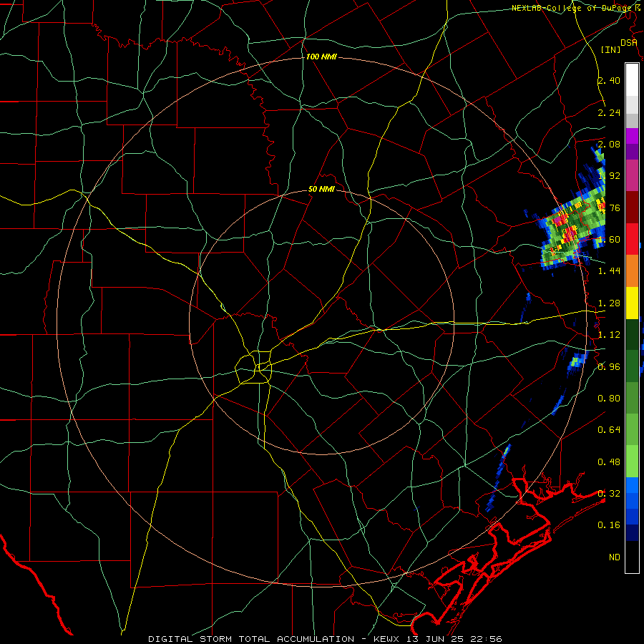Select the black ND swatch at legend bottom

[x=632, y=557]
